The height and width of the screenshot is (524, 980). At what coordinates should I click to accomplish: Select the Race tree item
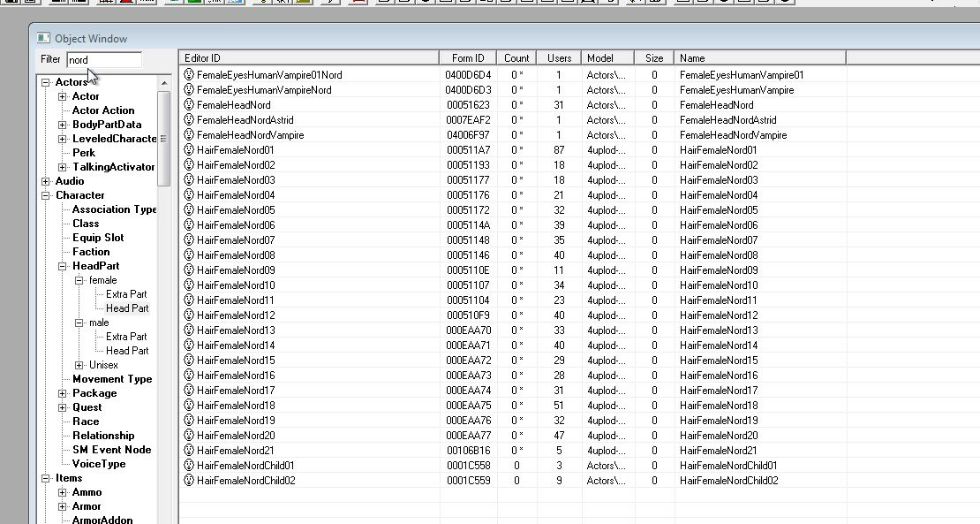click(x=86, y=421)
